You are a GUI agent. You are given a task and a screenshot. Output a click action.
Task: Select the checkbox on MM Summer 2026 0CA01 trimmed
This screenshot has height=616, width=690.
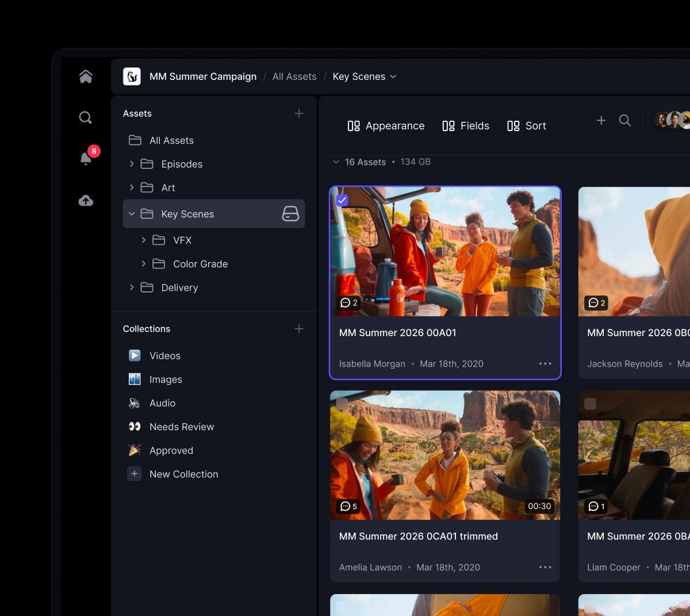(342, 404)
